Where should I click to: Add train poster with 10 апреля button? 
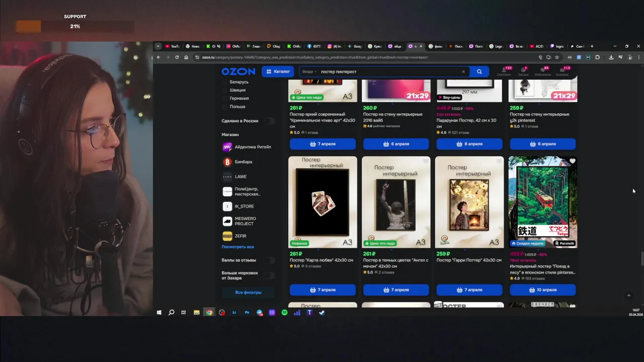[x=543, y=290]
